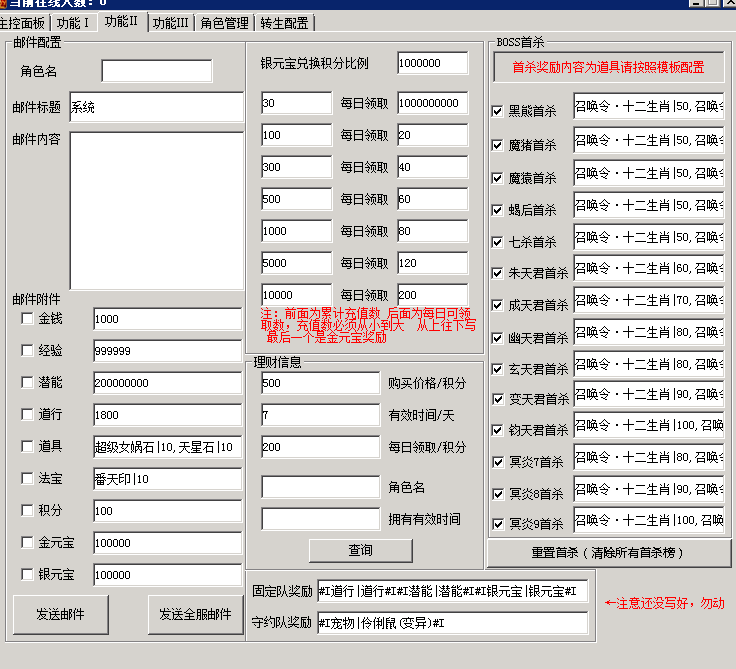This screenshot has height=669, width=736.
Task: Open the 功能III tab
Action: 170,23
